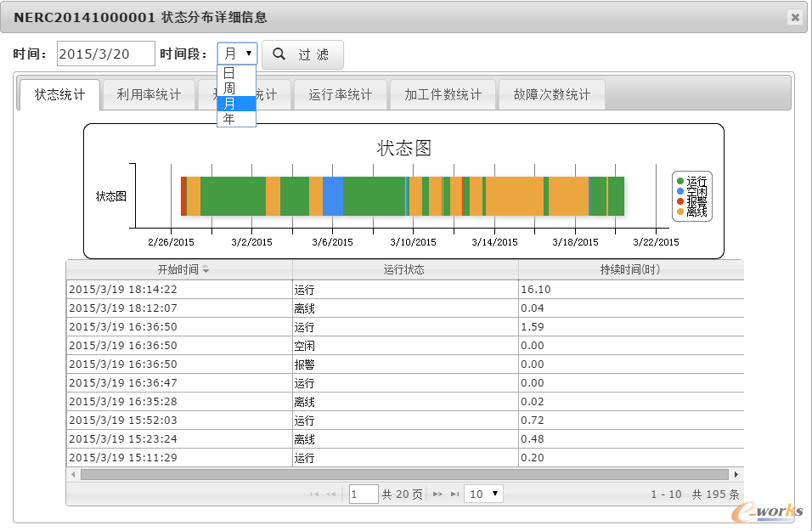Switch to the 利用率统计 tab
The width and height of the screenshot is (812, 531).
(x=149, y=95)
